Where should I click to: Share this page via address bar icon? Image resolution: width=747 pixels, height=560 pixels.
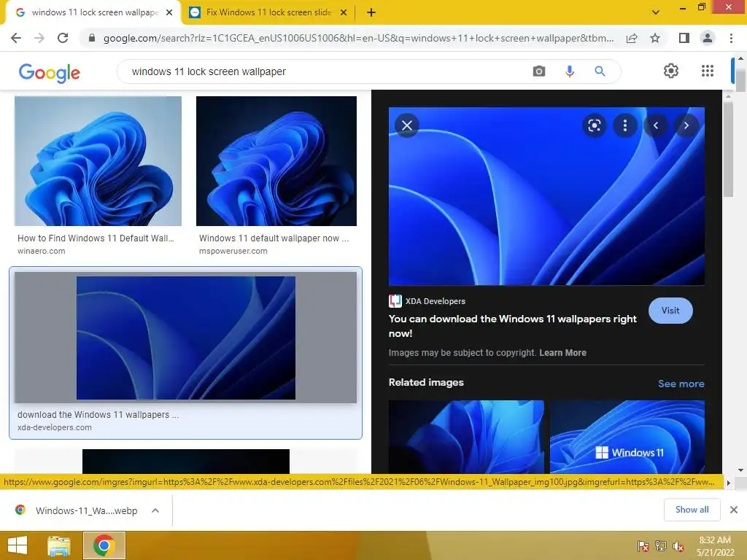coord(632,38)
